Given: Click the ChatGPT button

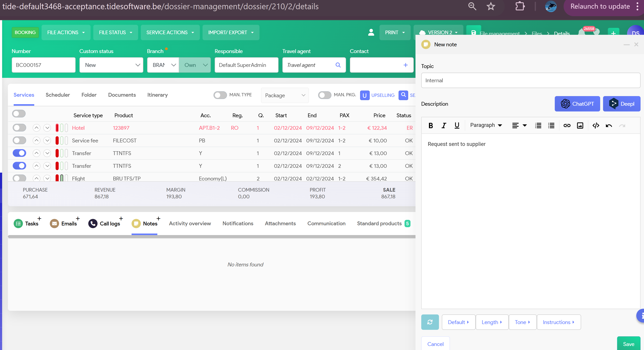Looking at the screenshot, I should click(577, 104).
